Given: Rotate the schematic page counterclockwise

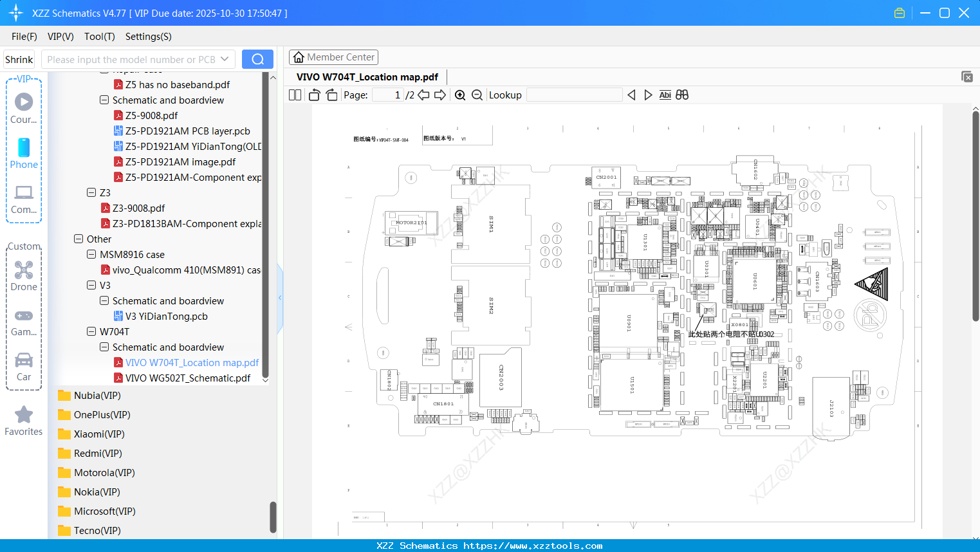Looking at the screenshot, I should point(313,95).
